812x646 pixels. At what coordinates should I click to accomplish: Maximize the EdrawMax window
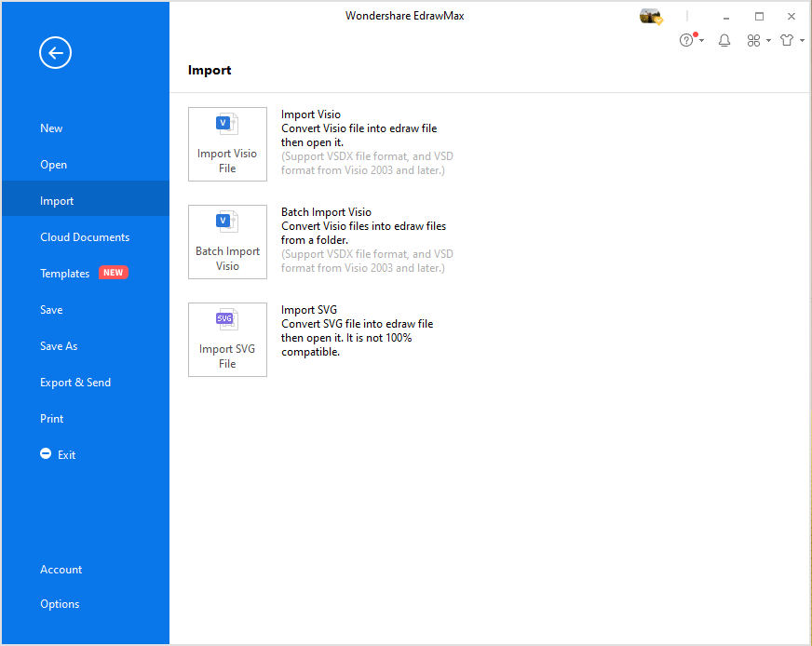(759, 17)
